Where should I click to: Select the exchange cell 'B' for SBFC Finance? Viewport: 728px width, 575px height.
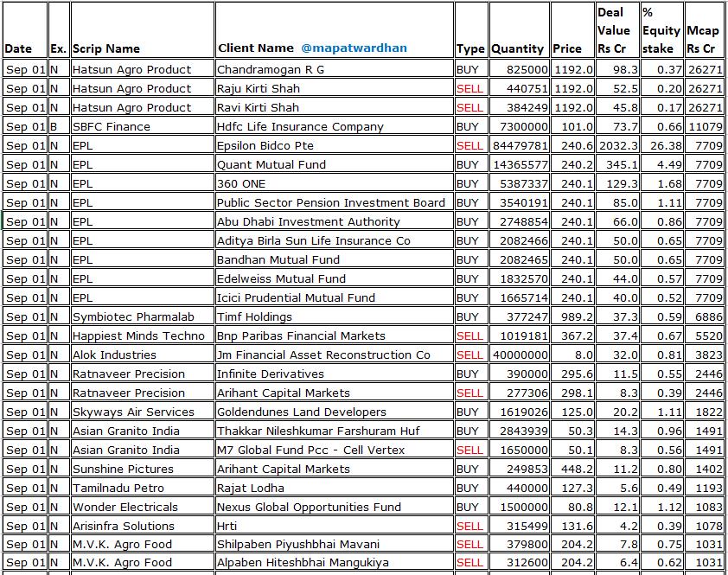pos(59,126)
